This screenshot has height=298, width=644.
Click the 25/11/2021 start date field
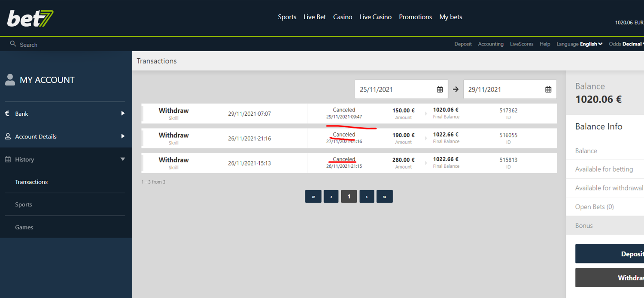click(x=395, y=90)
